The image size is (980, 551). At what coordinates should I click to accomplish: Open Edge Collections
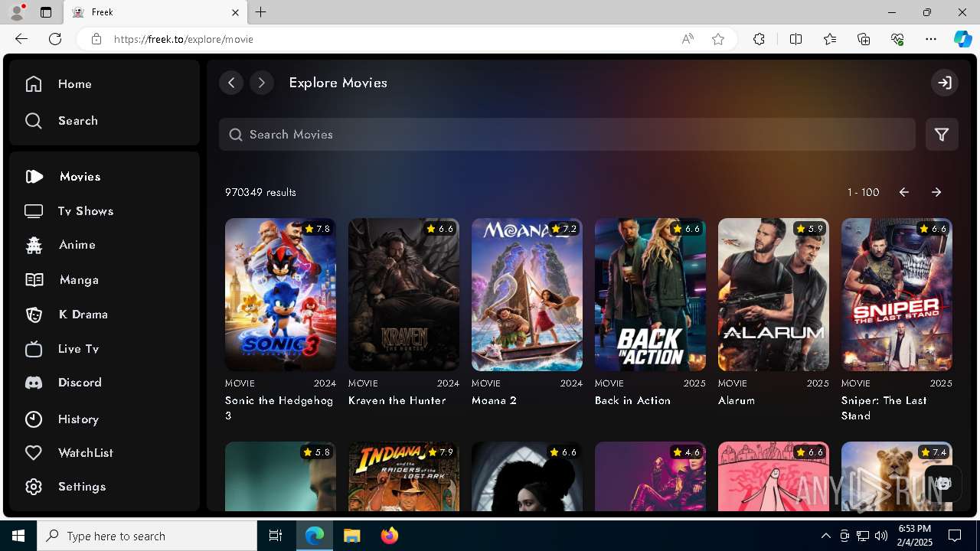coord(864,39)
